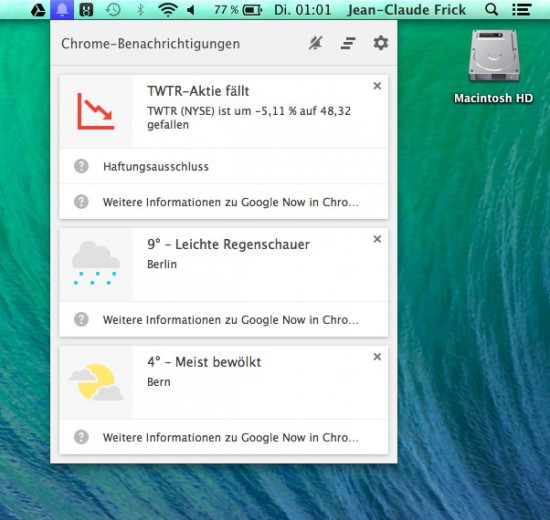Click the Macintosh HD label
The height and width of the screenshot is (520, 550).
(x=494, y=98)
